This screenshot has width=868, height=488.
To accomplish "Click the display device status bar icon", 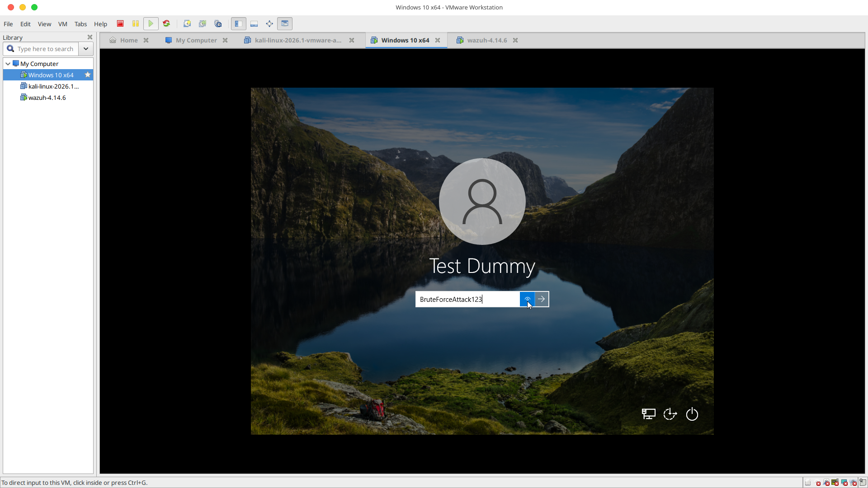I will pos(844,482).
